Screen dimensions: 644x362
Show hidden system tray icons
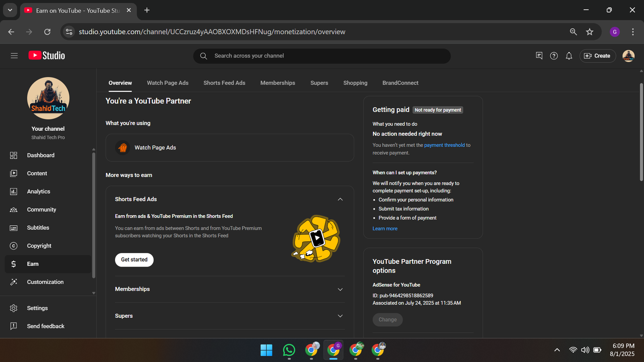coord(557,350)
